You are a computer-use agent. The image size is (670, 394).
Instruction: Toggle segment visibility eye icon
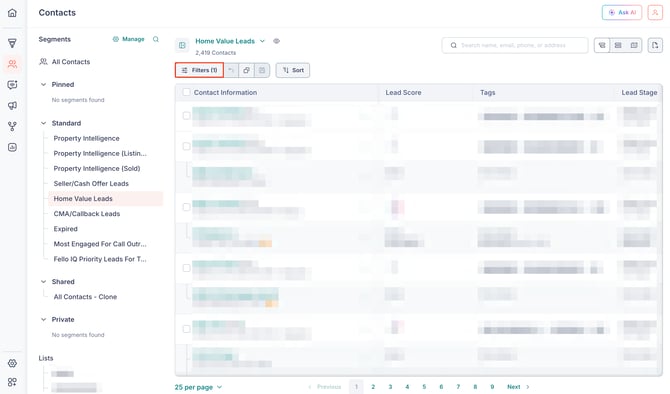tap(276, 41)
